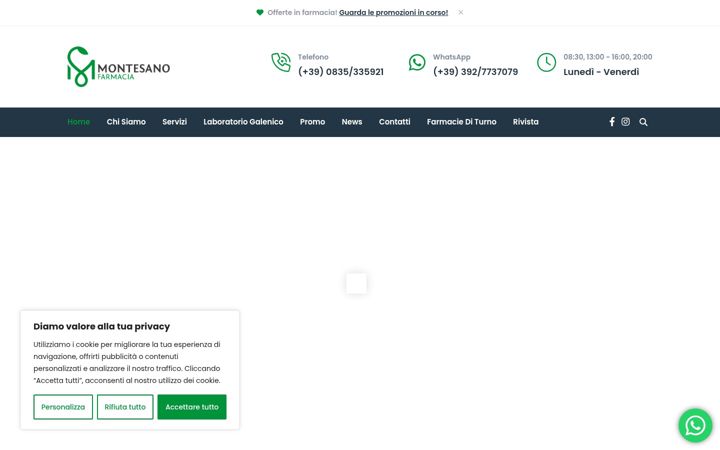Open the Instagram profile icon
This screenshot has height=450, width=720.
[x=625, y=122]
